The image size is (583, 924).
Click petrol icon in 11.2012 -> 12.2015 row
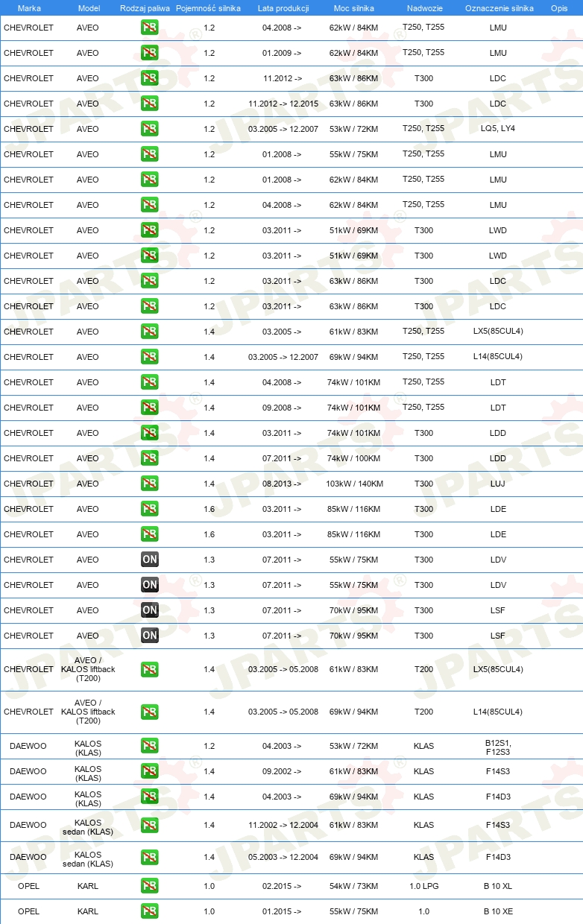(x=150, y=104)
